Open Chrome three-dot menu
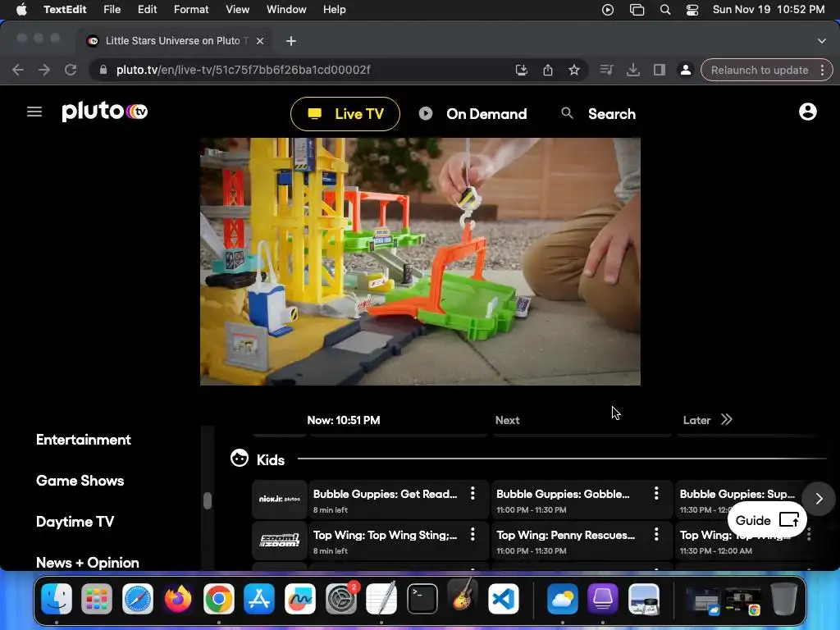 822,70
